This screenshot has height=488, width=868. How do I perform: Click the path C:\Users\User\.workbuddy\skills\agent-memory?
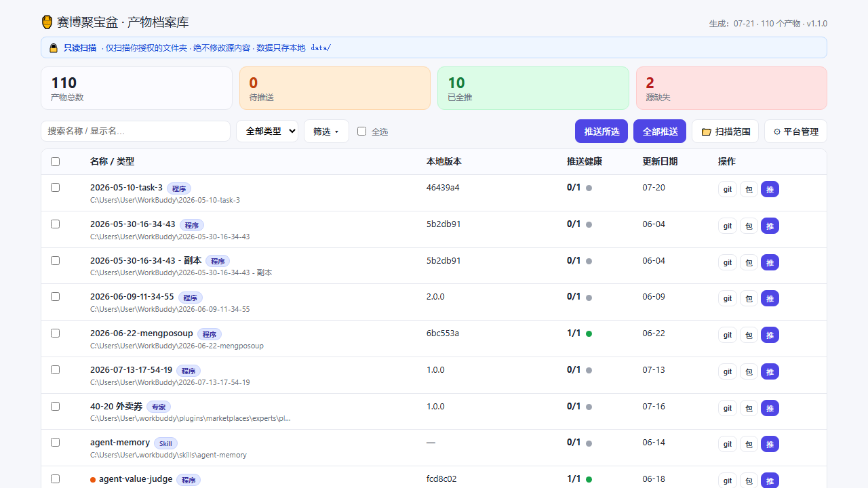coord(168,455)
